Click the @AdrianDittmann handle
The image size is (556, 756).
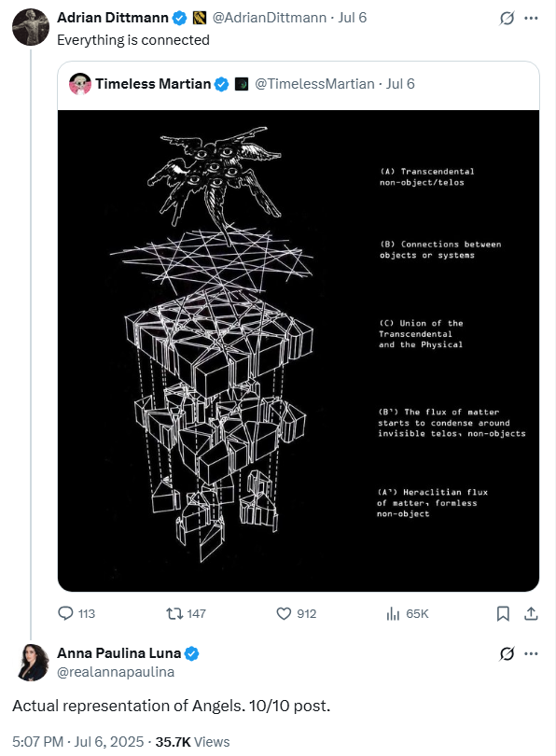point(270,18)
